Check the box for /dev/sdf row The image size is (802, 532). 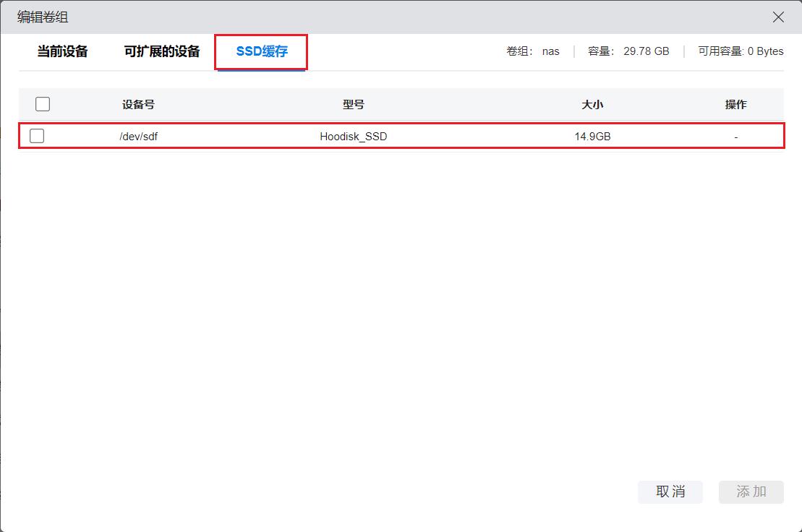click(x=37, y=136)
